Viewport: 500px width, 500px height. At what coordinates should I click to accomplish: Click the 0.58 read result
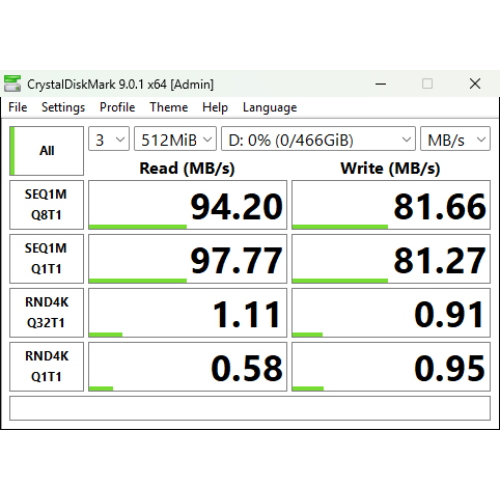point(187,367)
